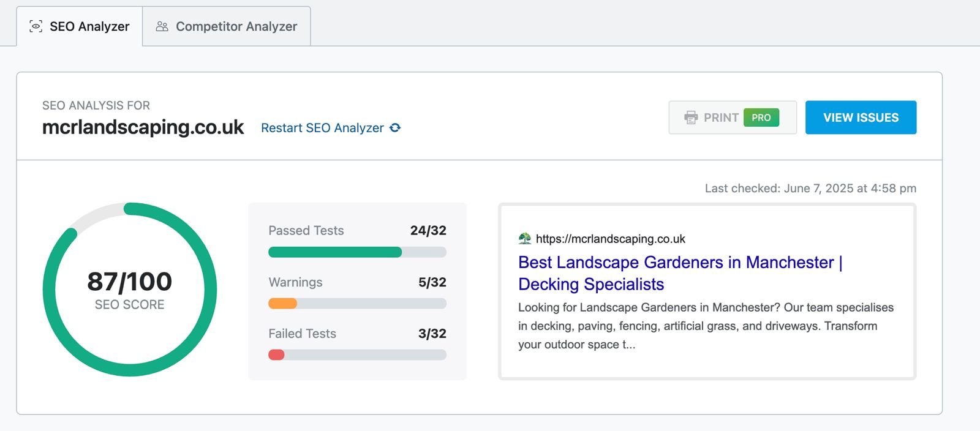
Task: Click the preview meta description text
Action: (706, 326)
